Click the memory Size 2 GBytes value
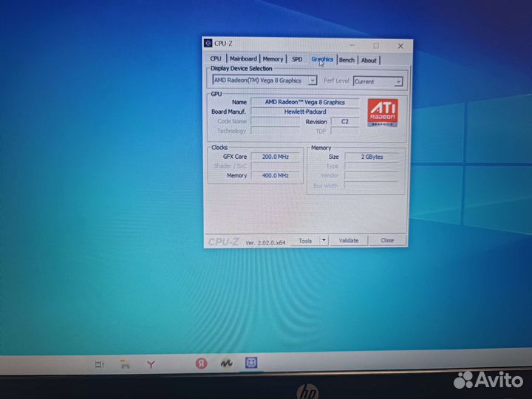This screenshot has width=532, height=399. [372, 157]
